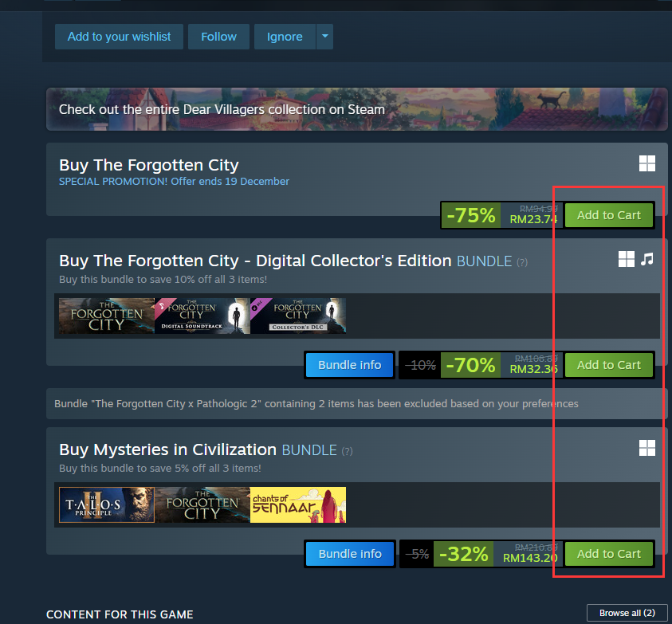Add the Mysteries in Civilization bundle to cart
Image resolution: width=672 pixels, height=624 pixels.
pyautogui.click(x=608, y=554)
